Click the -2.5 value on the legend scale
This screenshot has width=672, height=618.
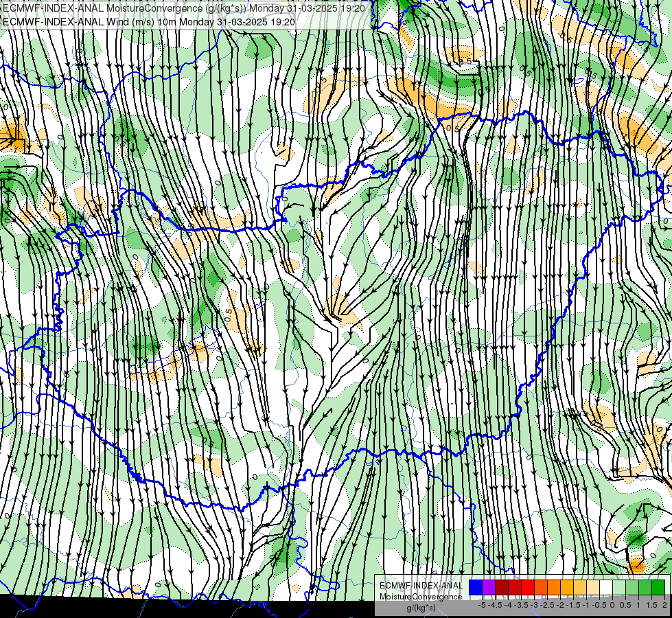coord(547,605)
